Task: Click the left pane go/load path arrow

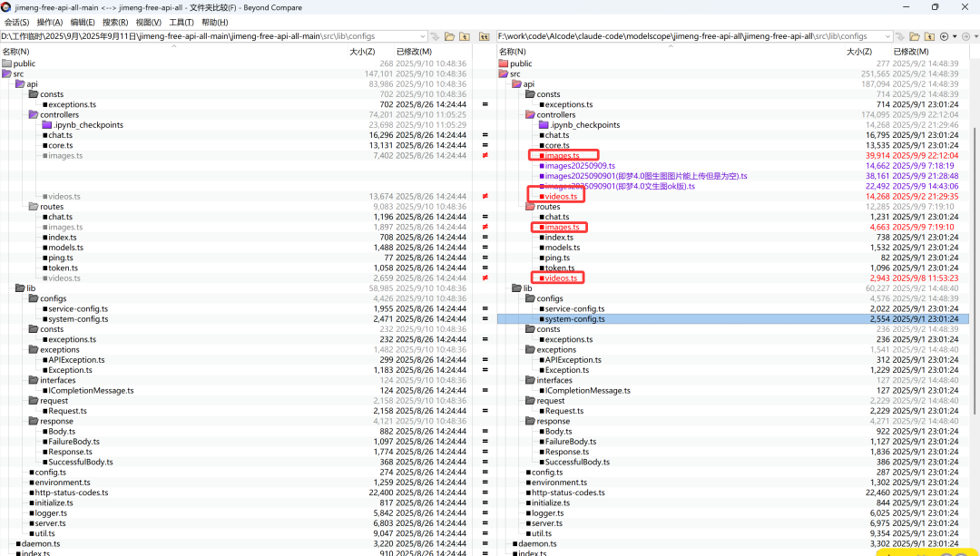Action: point(436,37)
